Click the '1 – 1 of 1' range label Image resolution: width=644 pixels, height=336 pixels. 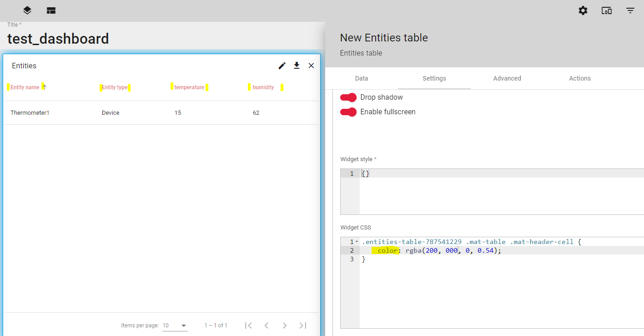[216, 326]
